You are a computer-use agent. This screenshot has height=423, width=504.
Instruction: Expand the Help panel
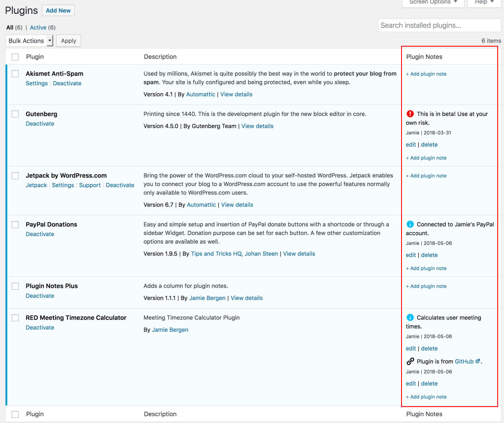coord(483,3)
